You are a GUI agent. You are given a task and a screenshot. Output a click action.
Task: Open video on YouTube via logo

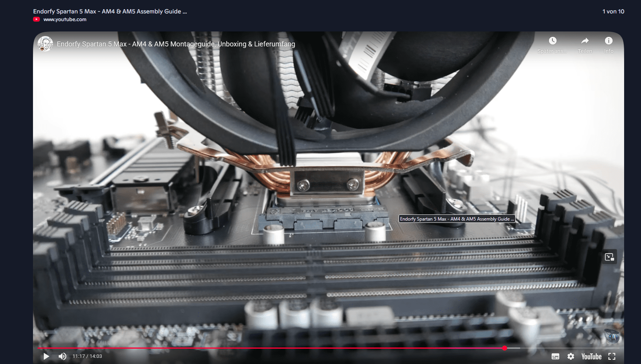tap(591, 356)
